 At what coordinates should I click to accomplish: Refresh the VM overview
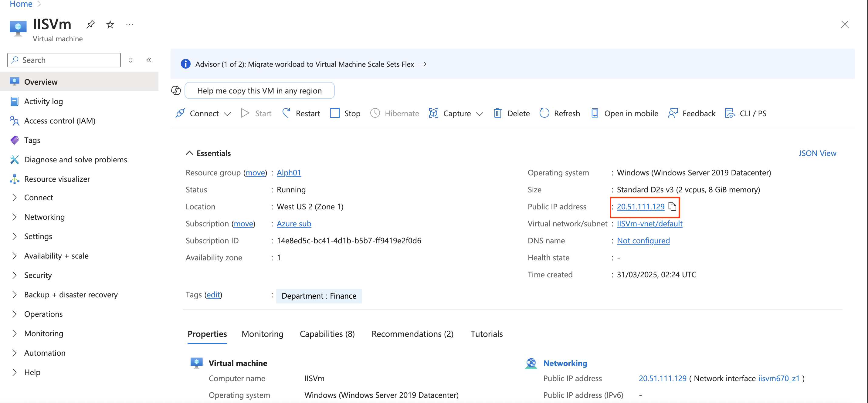(560, 113)
